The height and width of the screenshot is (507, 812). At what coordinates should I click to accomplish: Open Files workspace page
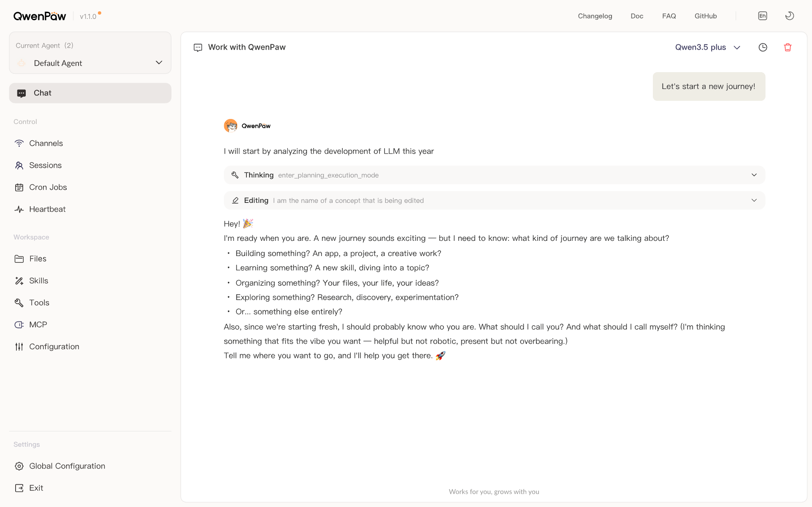pyautogui.click(x=38, y=259)
